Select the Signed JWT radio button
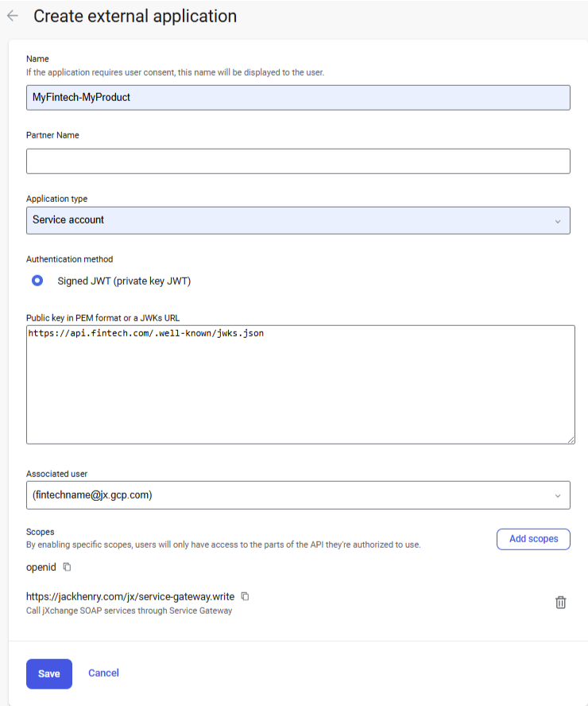Screen dimensions: 588x706 [x=37, y=281]
